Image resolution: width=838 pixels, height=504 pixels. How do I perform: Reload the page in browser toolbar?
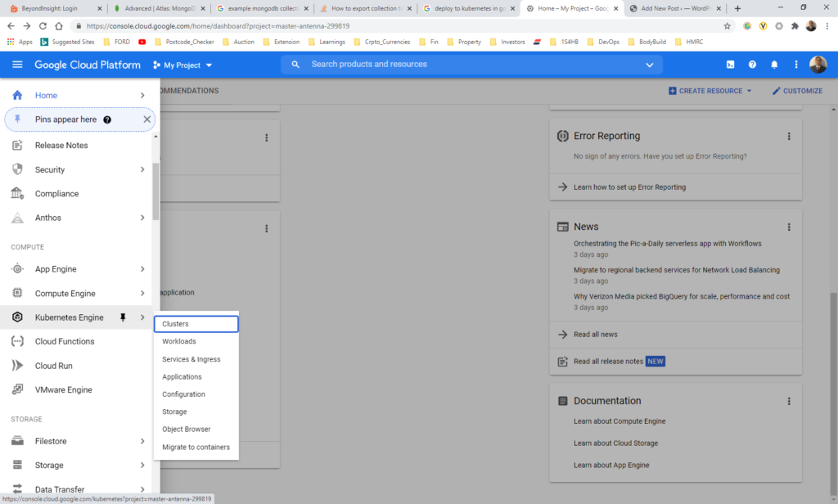(x=43, y=25)
